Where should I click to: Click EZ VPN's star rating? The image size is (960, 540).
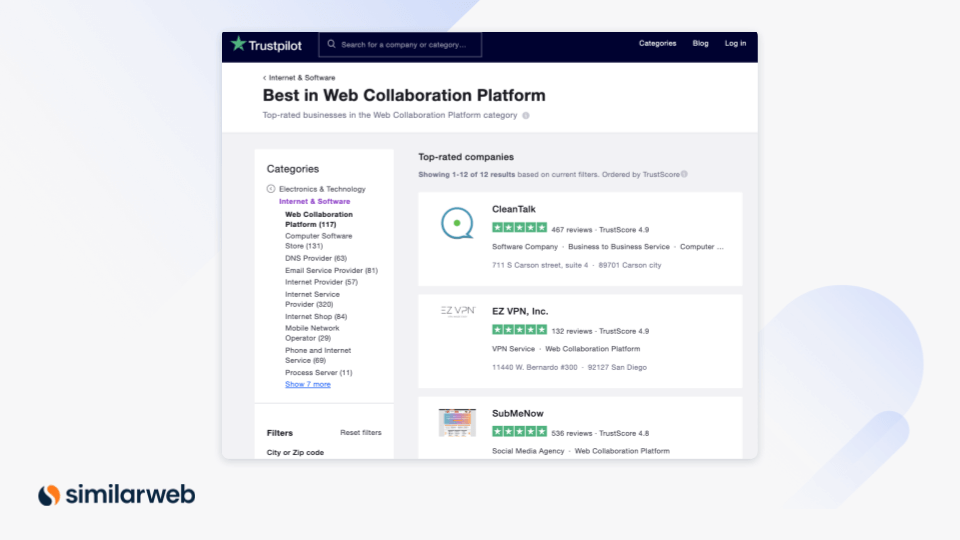519,330
